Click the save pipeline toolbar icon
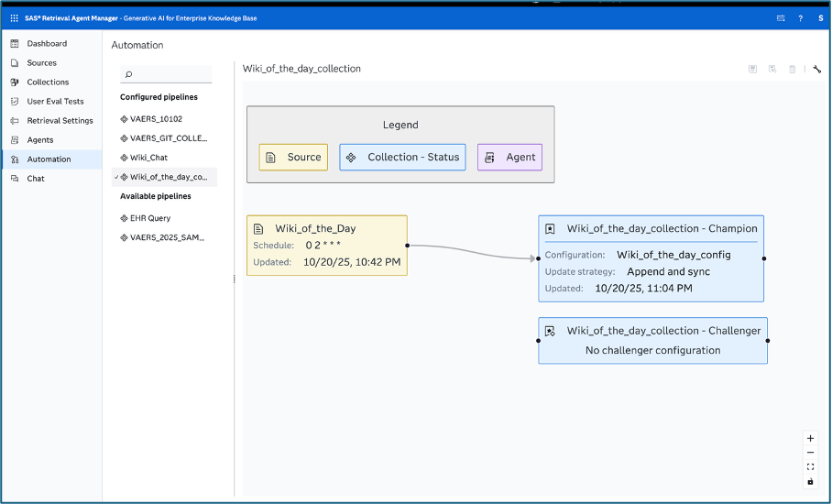 point(752,69)
